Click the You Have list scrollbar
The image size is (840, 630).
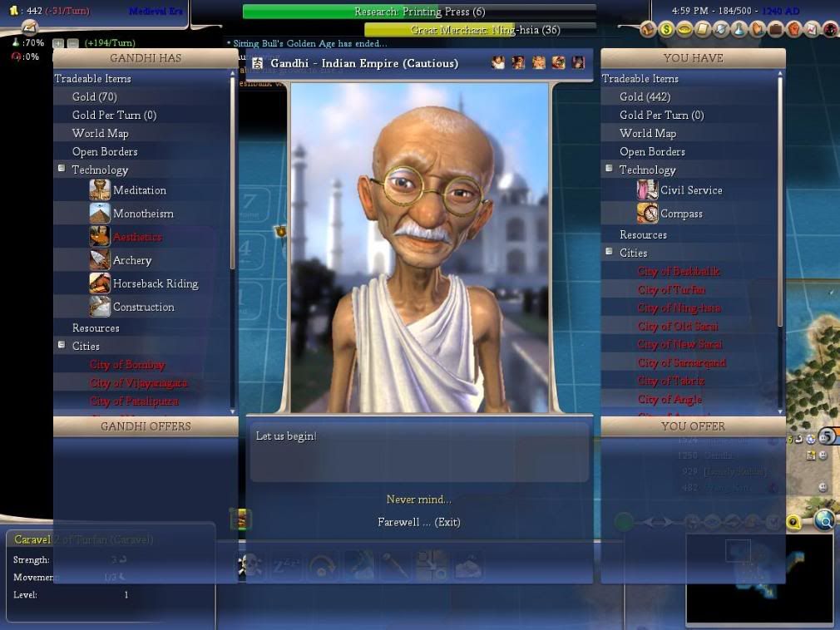click(x=780, y=201)
